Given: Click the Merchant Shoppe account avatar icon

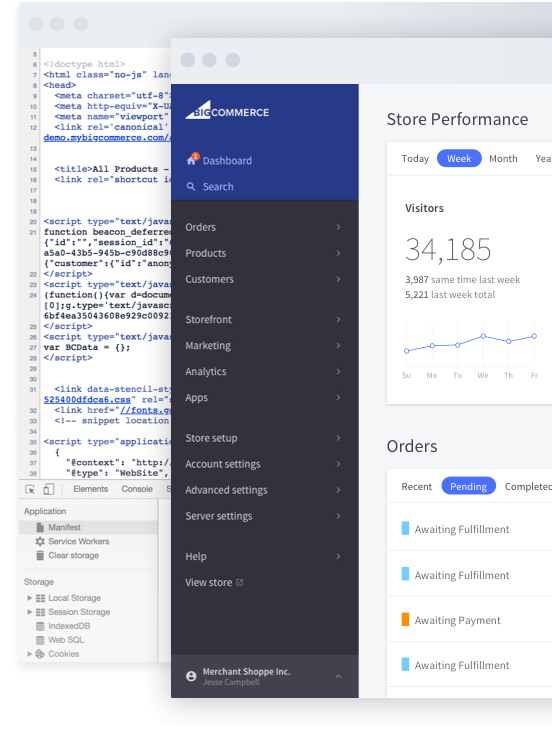Looking at the screenshot, I should (191, 676).
